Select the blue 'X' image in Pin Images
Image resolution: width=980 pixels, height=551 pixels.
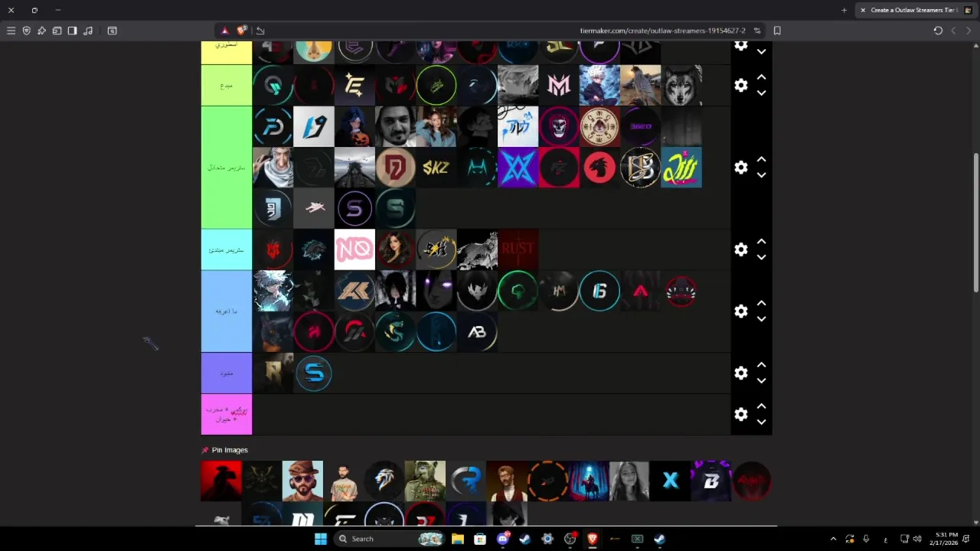670,481
